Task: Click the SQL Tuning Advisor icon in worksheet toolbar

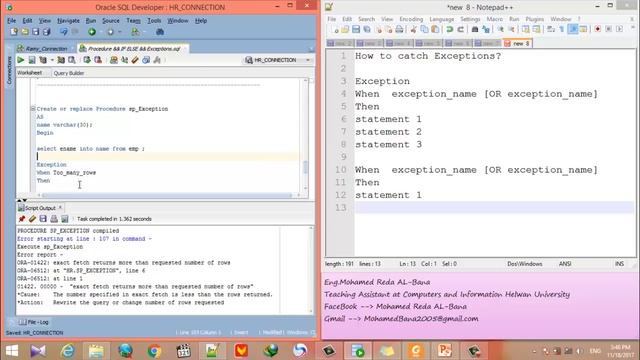Action: click(72, 60)
